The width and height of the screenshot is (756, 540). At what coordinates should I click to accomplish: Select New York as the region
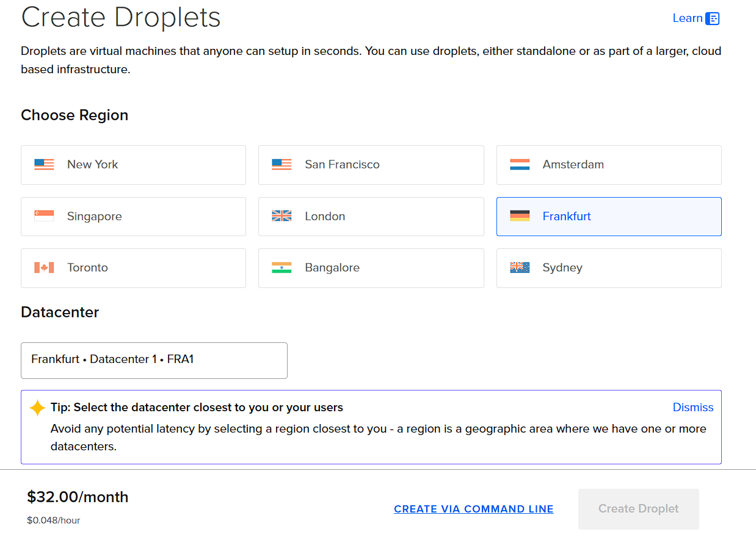(x=133, y=165)
